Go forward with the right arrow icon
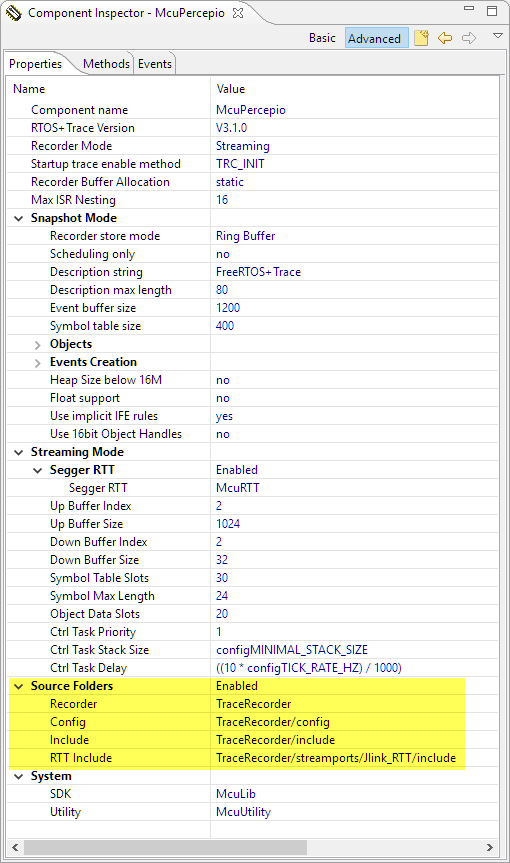510x863 pixels. (469, 38)
